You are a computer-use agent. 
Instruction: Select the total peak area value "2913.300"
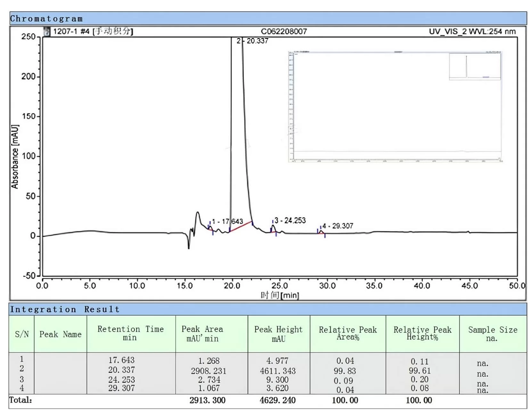coord(208,400)
